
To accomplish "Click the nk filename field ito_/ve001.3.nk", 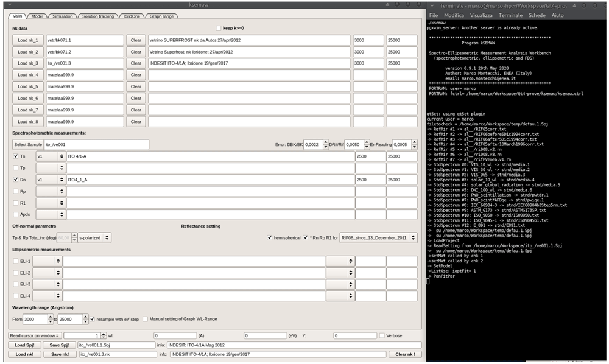I will (x=118, y=354).
